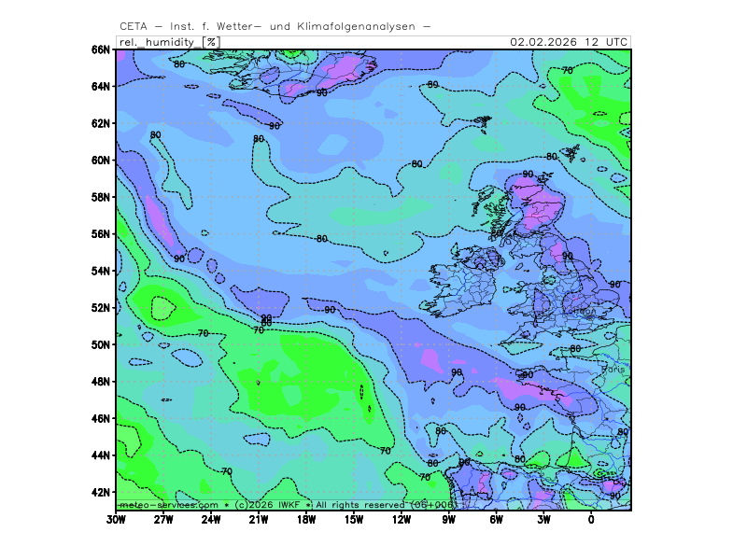Select the 21W longitude tick label
The width and height of the screenshot is (747, 560).
tap(259, 520)
